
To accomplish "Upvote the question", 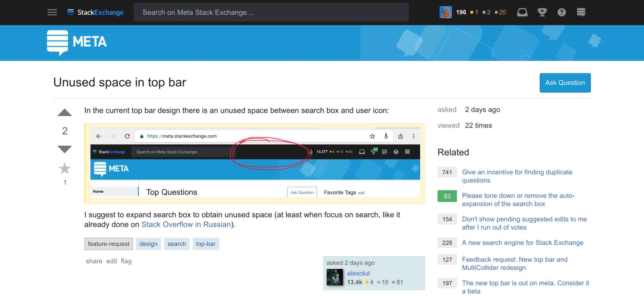I will click(65, 112).
